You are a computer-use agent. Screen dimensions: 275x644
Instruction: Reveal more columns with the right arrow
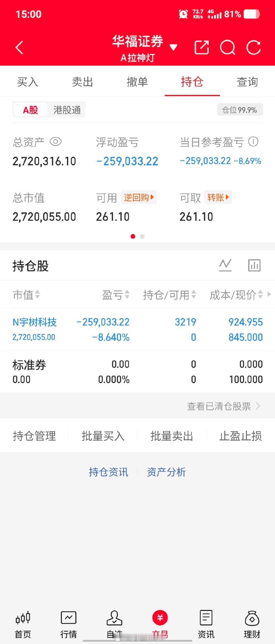(x=269, y=294)
